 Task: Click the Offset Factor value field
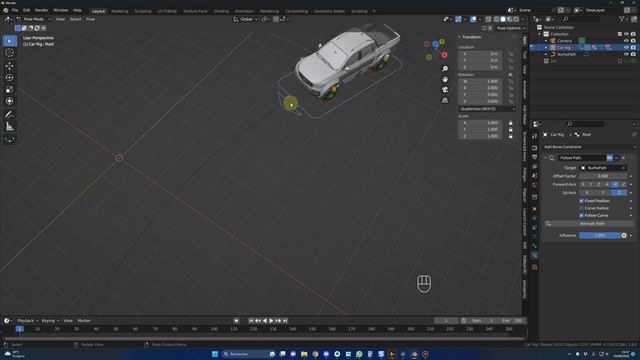pyautogui.click(x=603, y=176)
